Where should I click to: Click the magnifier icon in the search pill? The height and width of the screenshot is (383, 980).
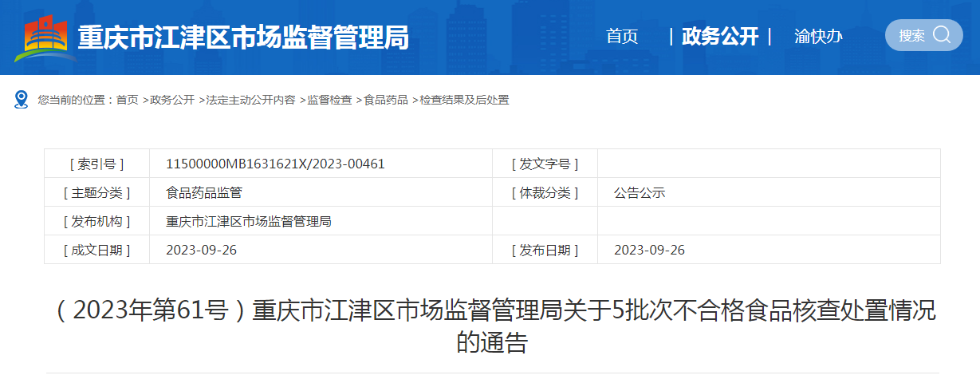tap(941, 35)
